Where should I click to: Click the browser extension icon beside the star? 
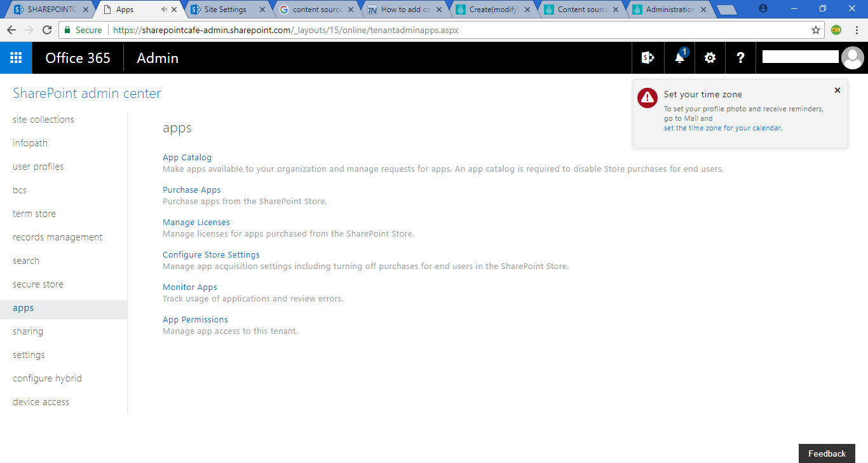[x=837, y=30]
